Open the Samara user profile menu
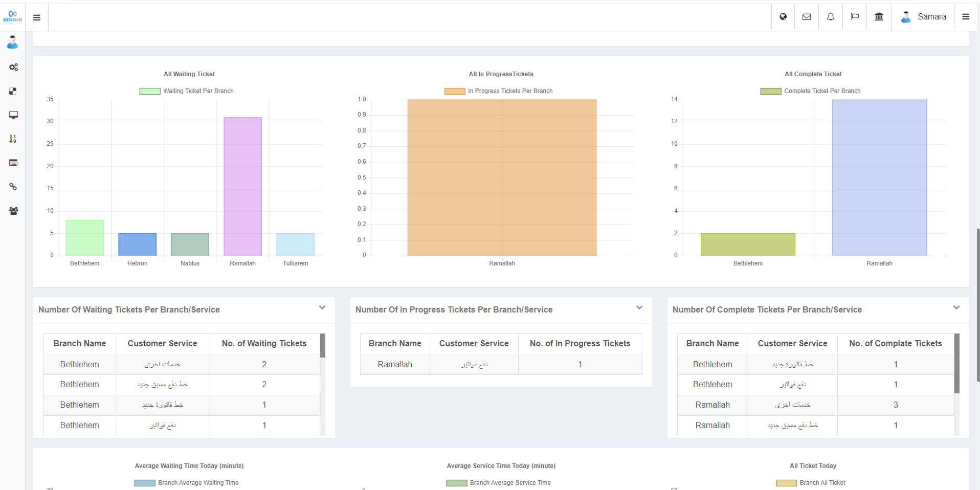 [923, 17]
